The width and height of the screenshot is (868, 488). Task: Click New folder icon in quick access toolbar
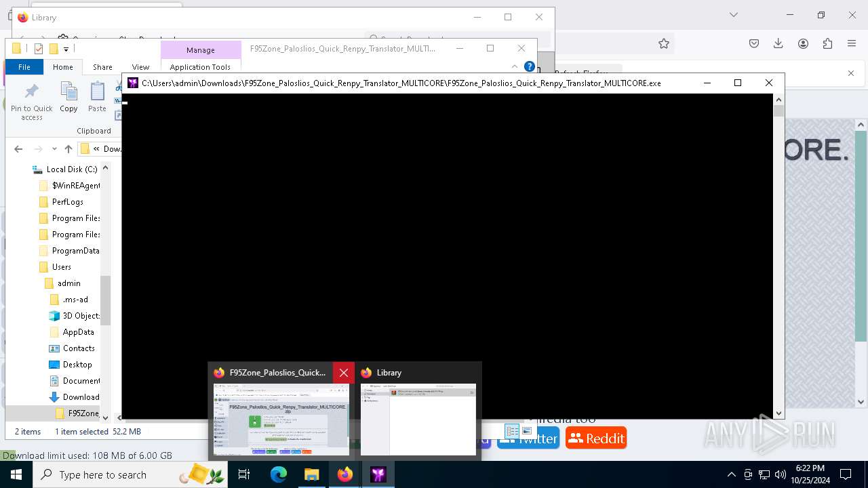[53, 49]
